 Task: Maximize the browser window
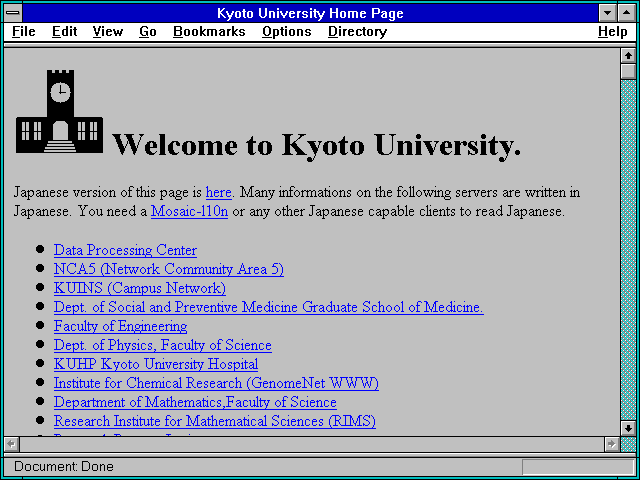pos(627,13)
